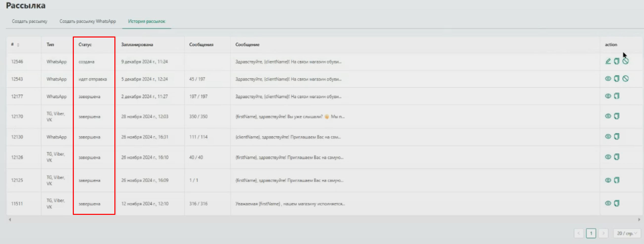Click the Рассылка page heading

click(26, 5)
